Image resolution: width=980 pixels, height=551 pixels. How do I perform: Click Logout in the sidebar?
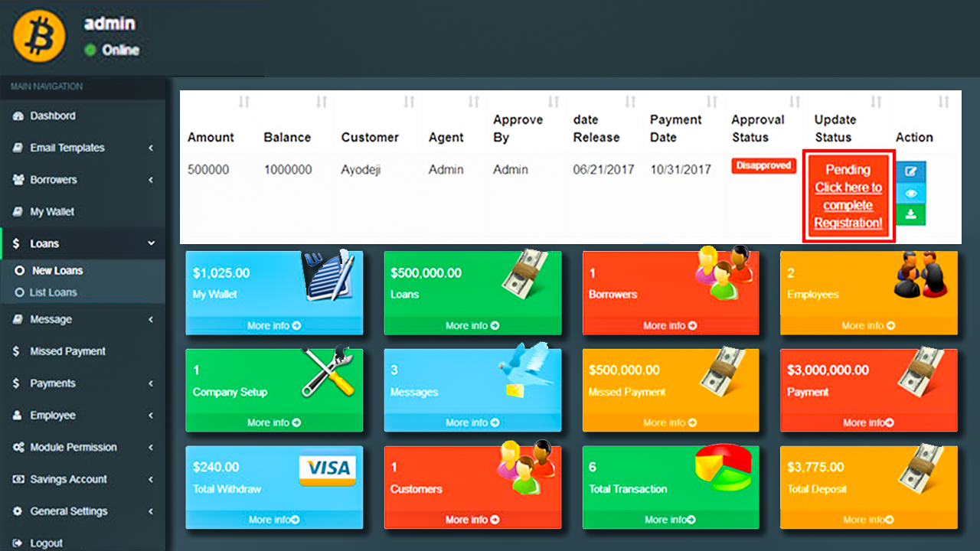tap(46, 543)
